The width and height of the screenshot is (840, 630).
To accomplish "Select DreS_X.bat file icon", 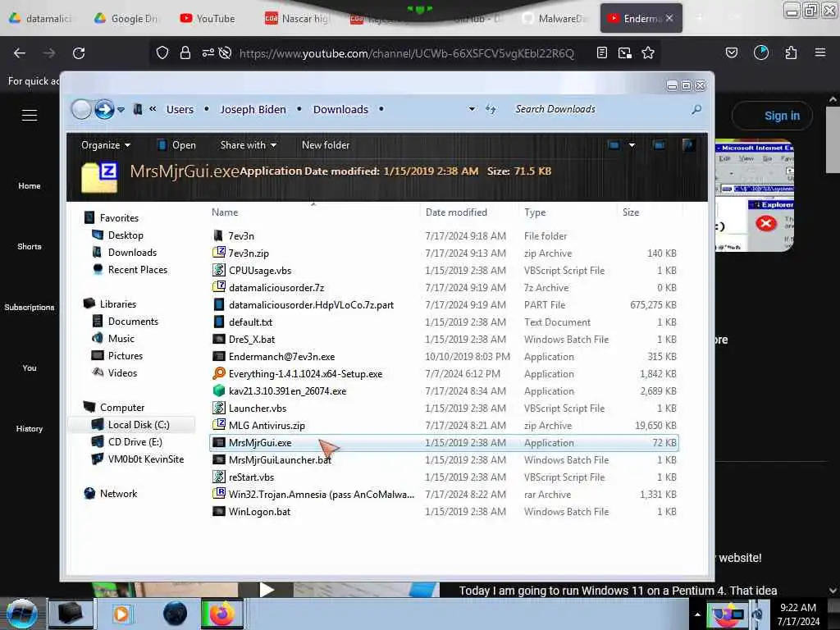I will point(218,339).
